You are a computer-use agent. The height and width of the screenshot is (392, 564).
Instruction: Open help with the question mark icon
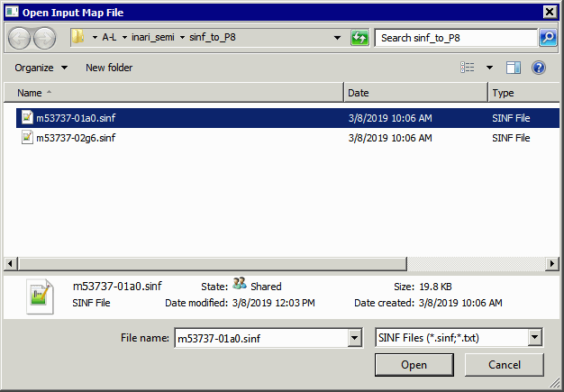(x=539, y=68)
